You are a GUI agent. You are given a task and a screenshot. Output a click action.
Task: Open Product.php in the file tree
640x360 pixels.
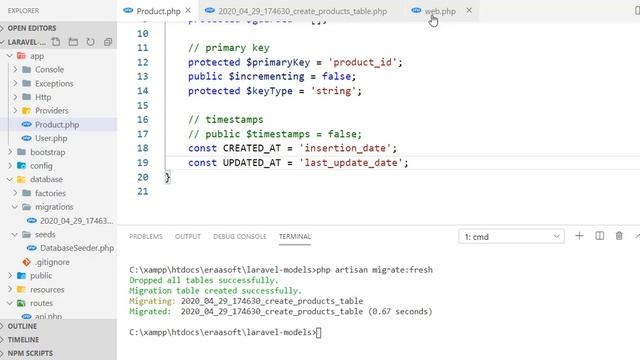[57, 124]
